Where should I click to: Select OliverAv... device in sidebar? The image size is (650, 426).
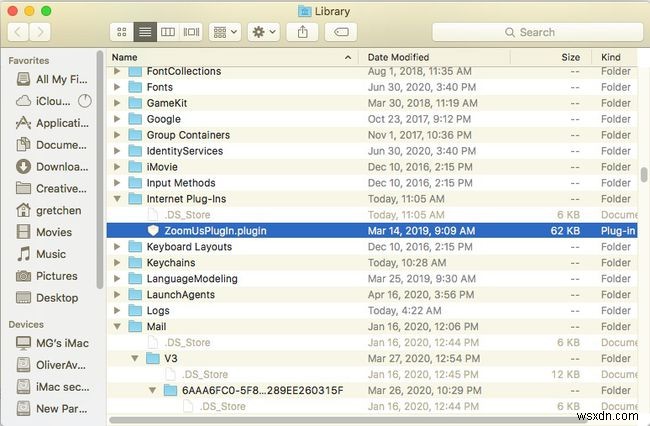(x=52, y=365)
